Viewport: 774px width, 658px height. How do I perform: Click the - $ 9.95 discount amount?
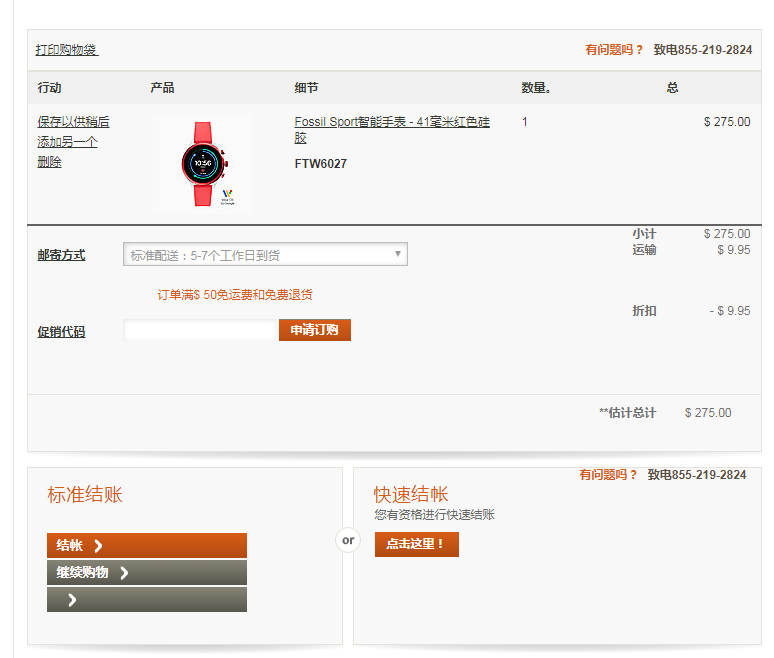730,311
